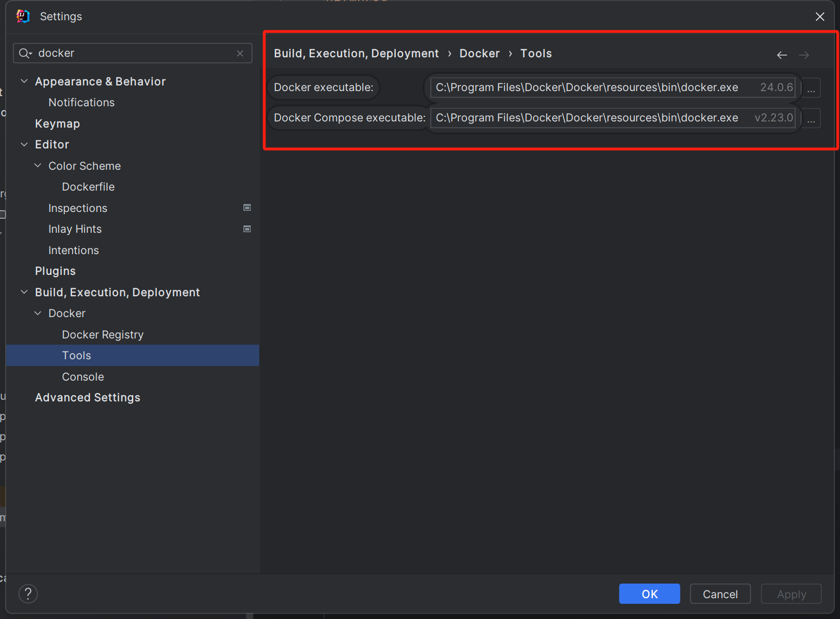Open Inlay Hints settings
The height and width of the screenshot is (619, 840).
coord(75,229)
